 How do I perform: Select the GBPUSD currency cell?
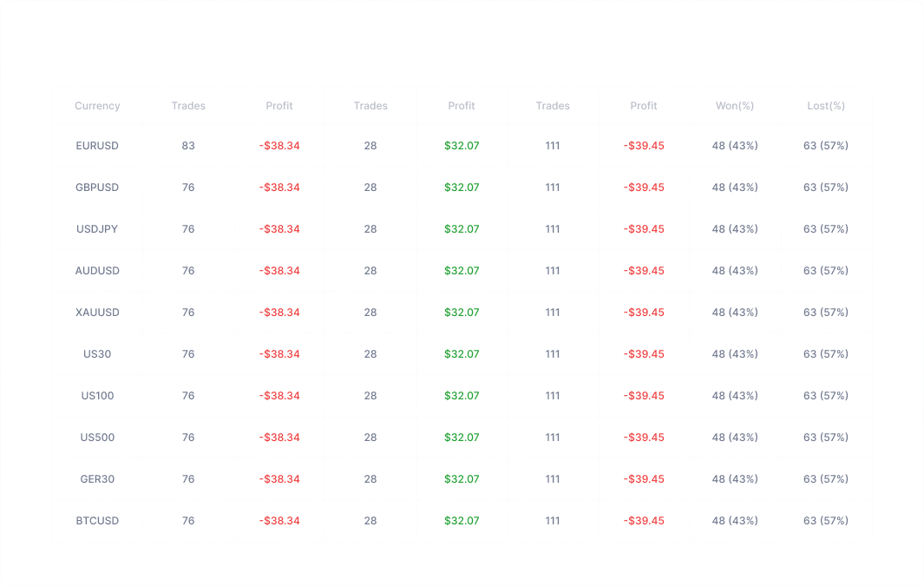click(97, 188)
